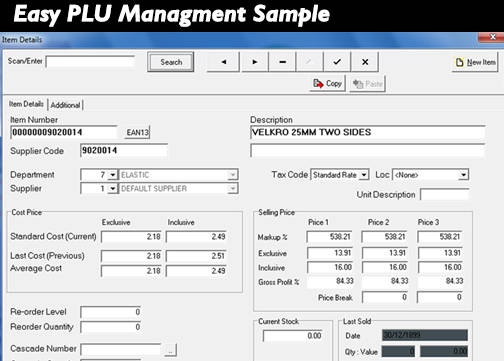Screen dimensions: 504x361
Task: Click Price 3 Gross Profit % value
Action: click(x=441, y=281)
